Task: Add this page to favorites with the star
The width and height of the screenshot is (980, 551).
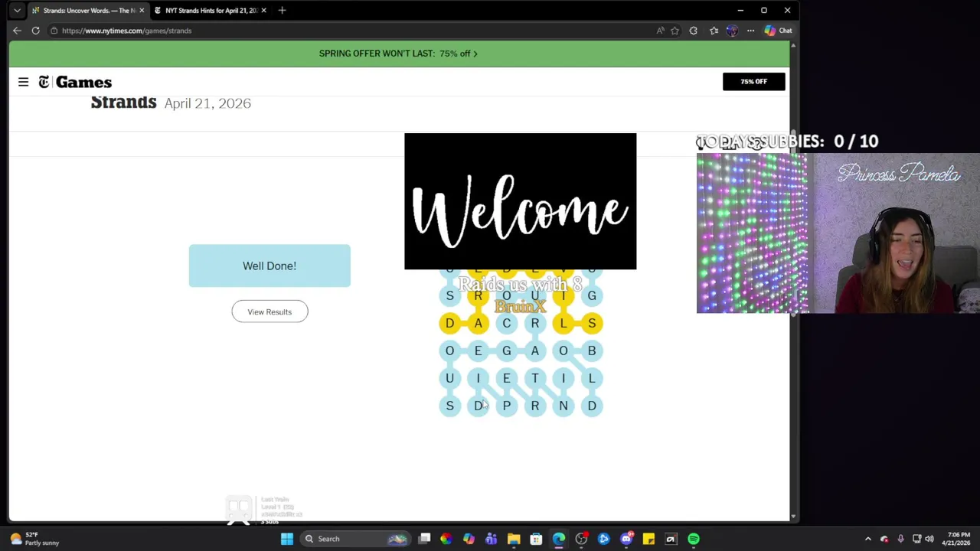Action: pos(675,31)
